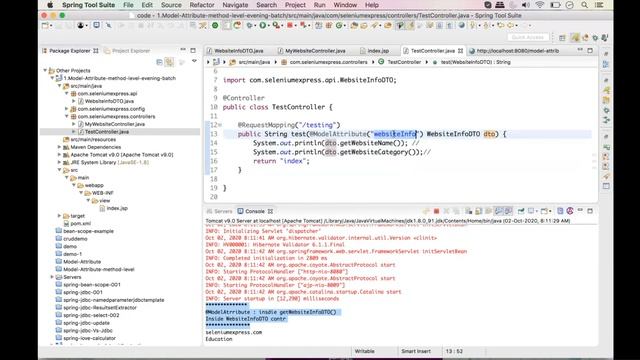Toggle Word Wrap in Console toolbar

coord(488,211)
